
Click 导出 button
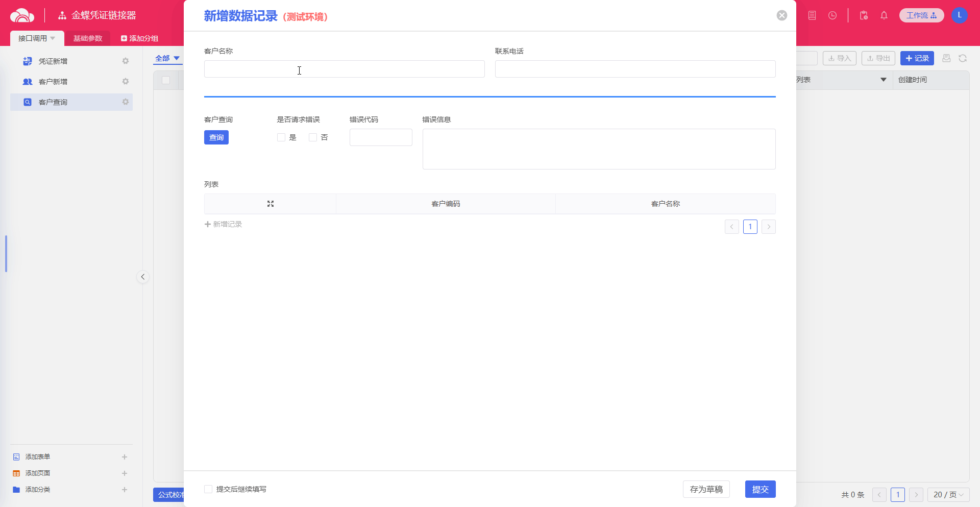[x=878, y=58]
